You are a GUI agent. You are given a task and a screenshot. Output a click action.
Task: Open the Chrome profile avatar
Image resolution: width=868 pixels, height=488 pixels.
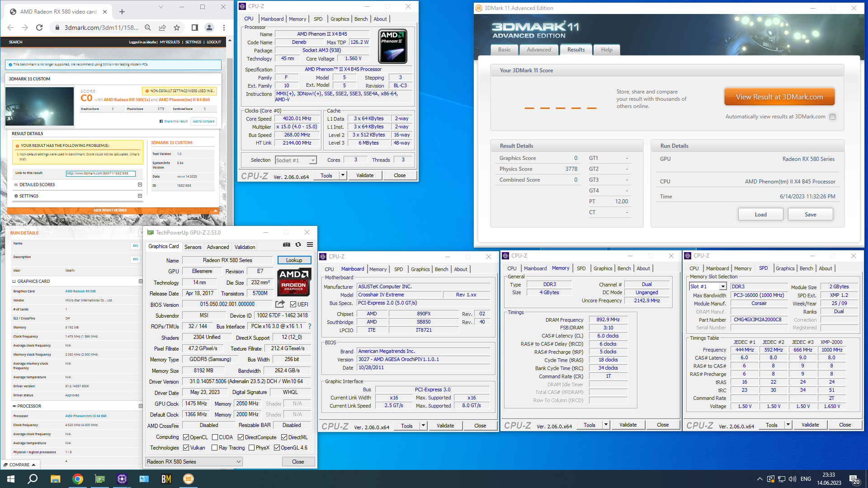tap(209, 28)
